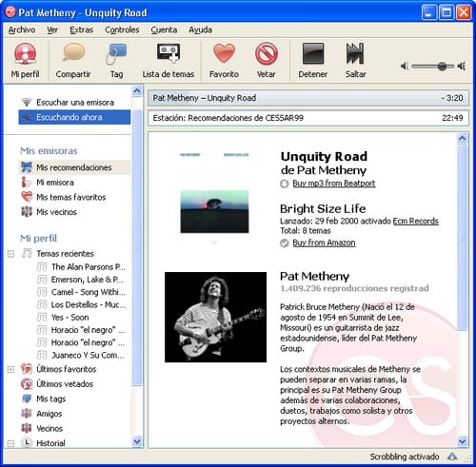Click the Amigos icon
The height and width of the screenshot is (467, 476).
click(x=27, y=414)
